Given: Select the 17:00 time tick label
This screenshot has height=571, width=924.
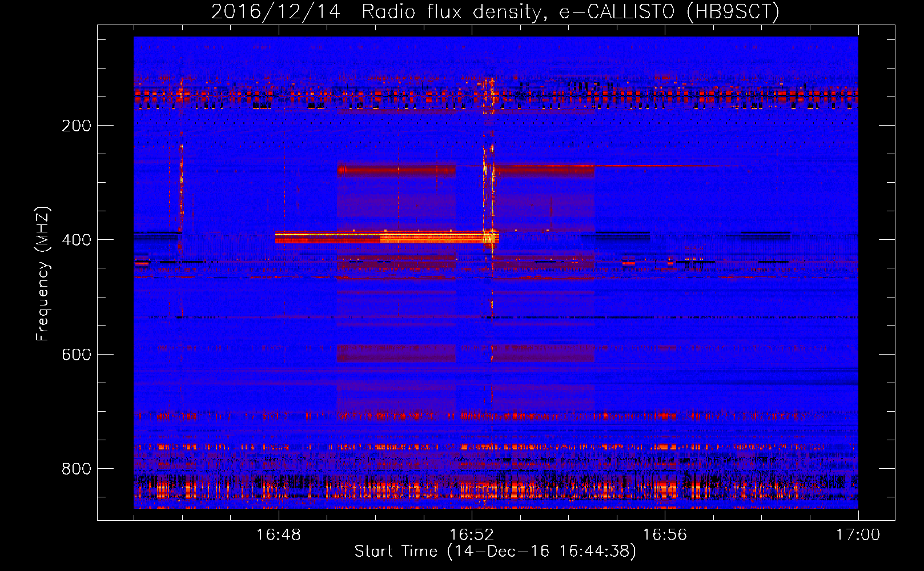Looking at the screenshot, I should (x=858, y=534).
